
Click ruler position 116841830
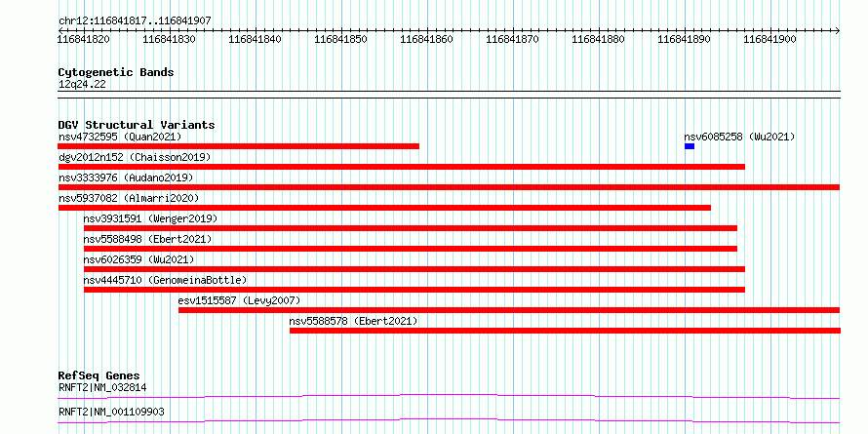(169, 39)
